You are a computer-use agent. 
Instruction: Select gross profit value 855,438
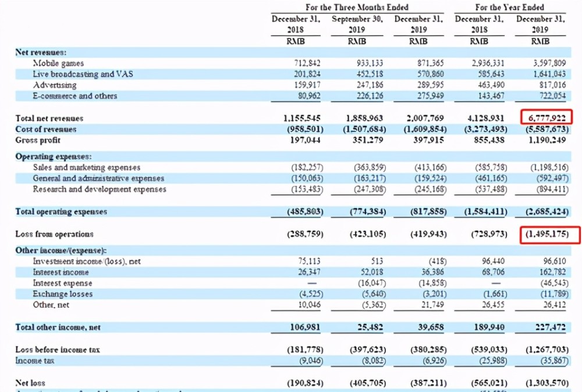[489, 140]
